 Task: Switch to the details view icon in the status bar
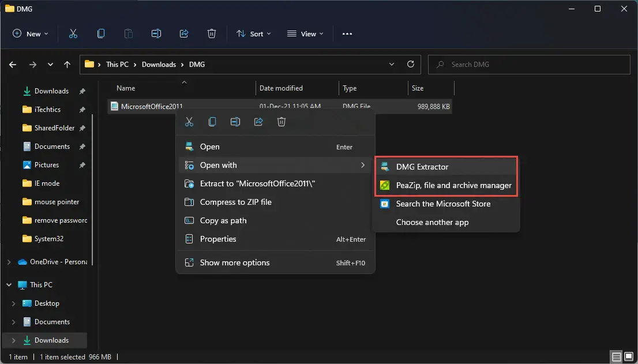pos(617,357)
